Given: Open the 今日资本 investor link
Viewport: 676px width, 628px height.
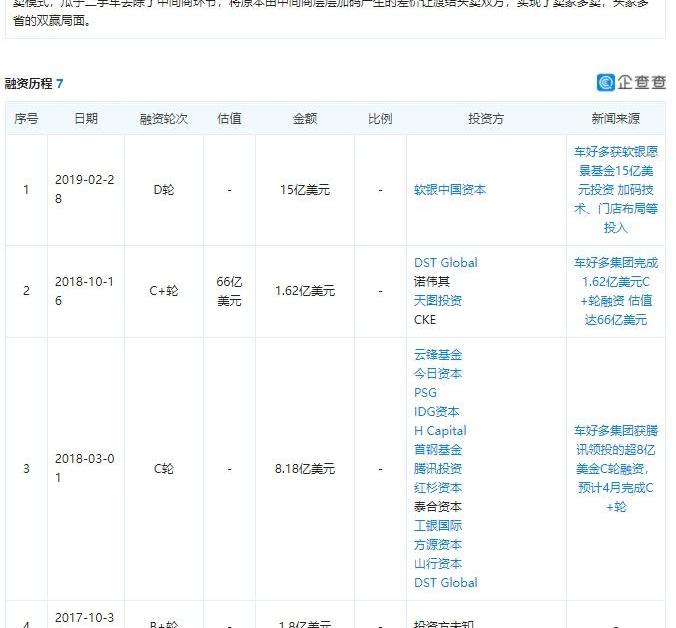Looking at the screenshot, I should pos(438,374).
